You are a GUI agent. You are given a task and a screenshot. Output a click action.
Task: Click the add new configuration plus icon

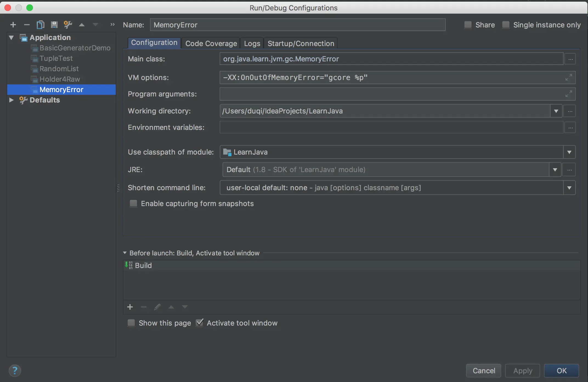[13, 25]
